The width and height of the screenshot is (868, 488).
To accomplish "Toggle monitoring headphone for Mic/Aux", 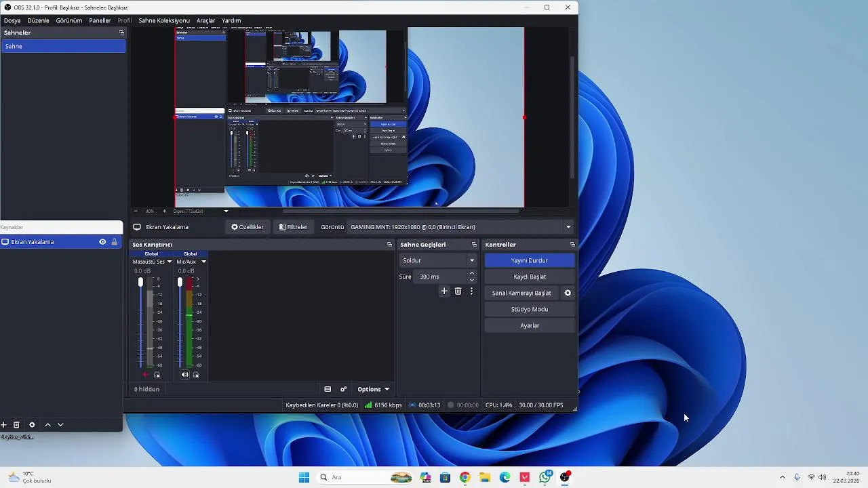I will [196, 375].
